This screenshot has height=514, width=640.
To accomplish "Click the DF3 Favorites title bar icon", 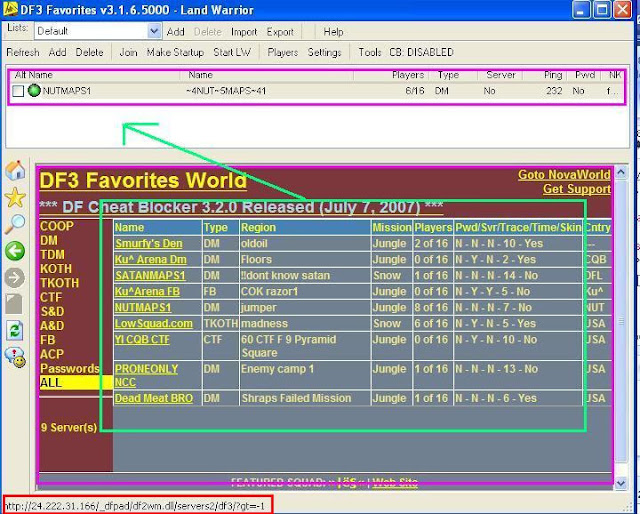I will click(10, 9).
